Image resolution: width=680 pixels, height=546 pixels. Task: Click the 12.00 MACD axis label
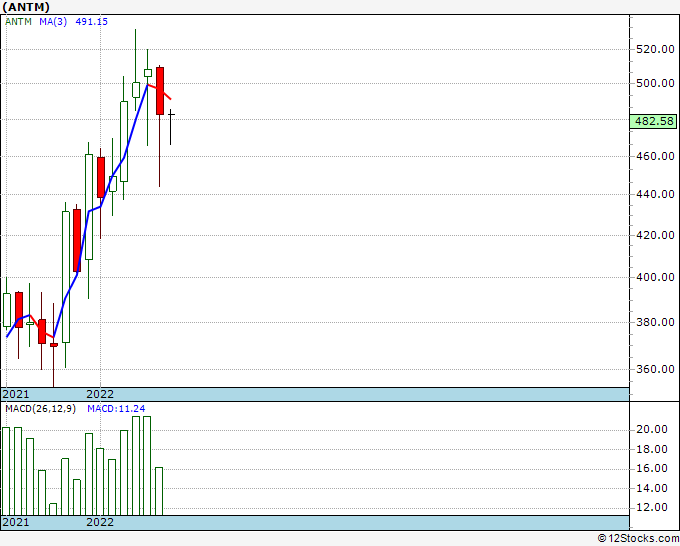tap(651, 507)
